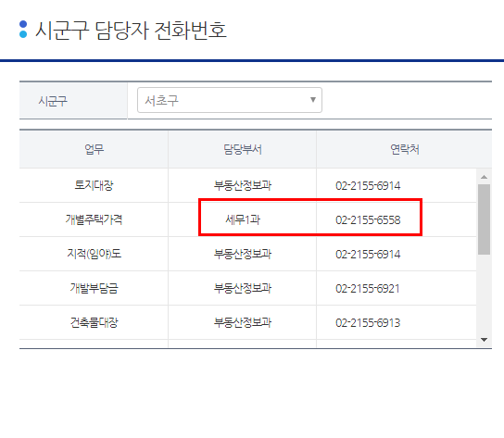Click phone number 02-2155-6921
Image resolution: width=504 pixels, height=438 pixels.
368,289
